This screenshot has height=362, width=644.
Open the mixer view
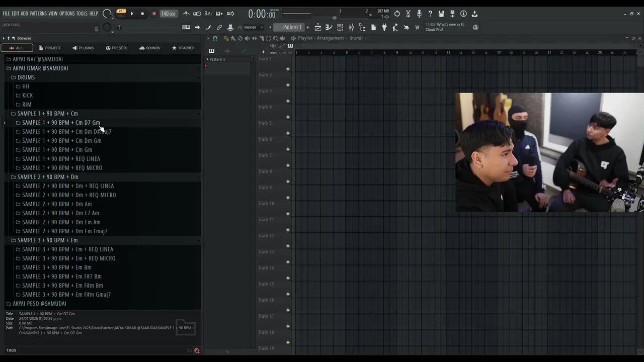pos(351,27)
